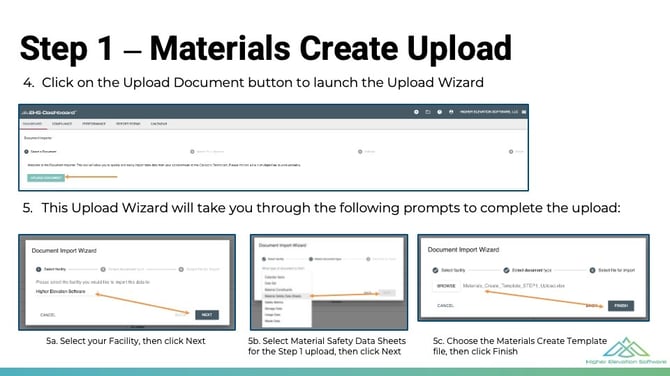Choose Material Constituents in document type list

coord(279,290)
